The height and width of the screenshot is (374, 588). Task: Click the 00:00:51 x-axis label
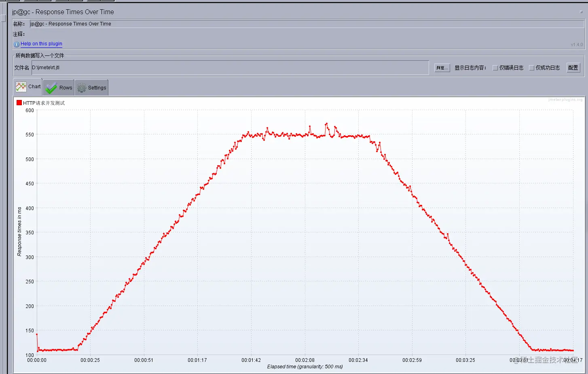click(x=144, y=360)
